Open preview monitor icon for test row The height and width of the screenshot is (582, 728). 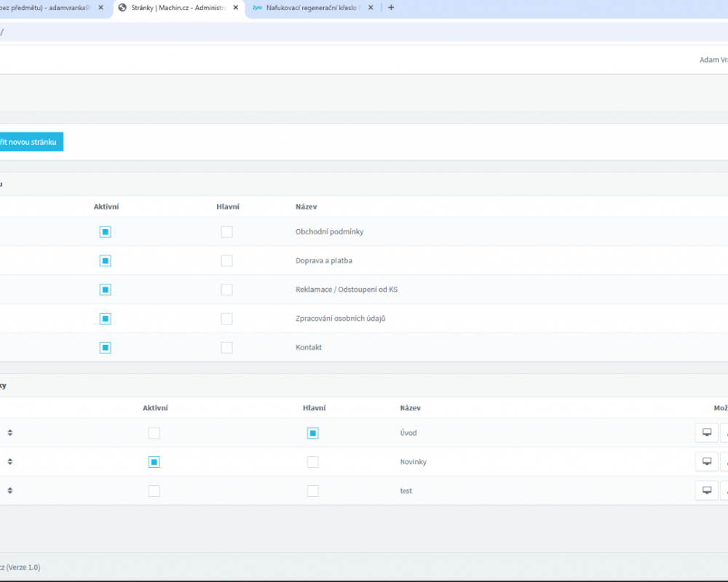coord(707,490)
